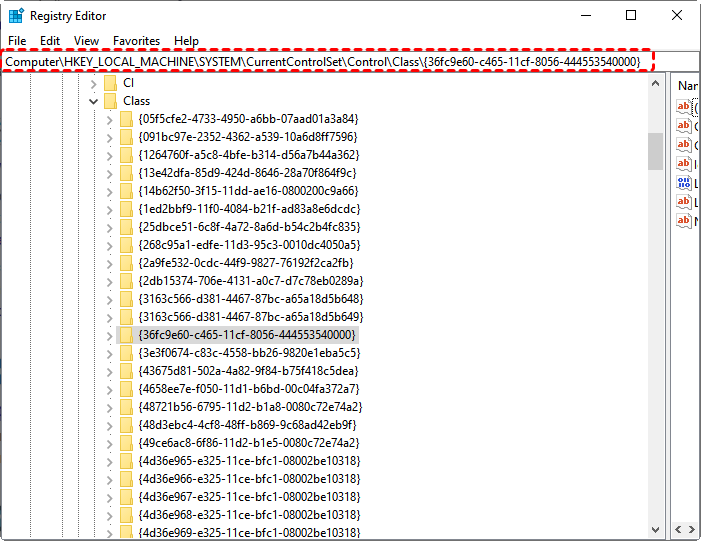701x541 pixels.
Task: Select key {3163c566-d381-4467-87bc-a65a18d5b649}
Action: tap(251, 317)
